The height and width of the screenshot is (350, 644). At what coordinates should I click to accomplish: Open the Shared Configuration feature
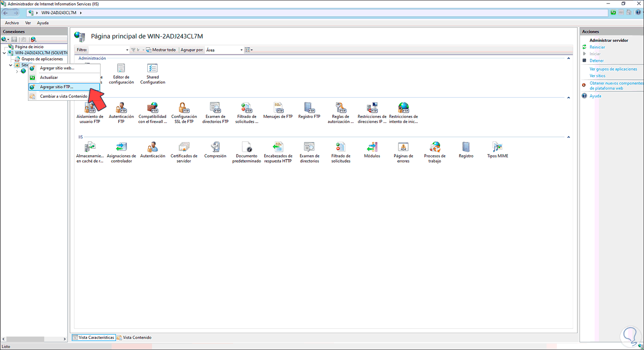tap(152, 74)
